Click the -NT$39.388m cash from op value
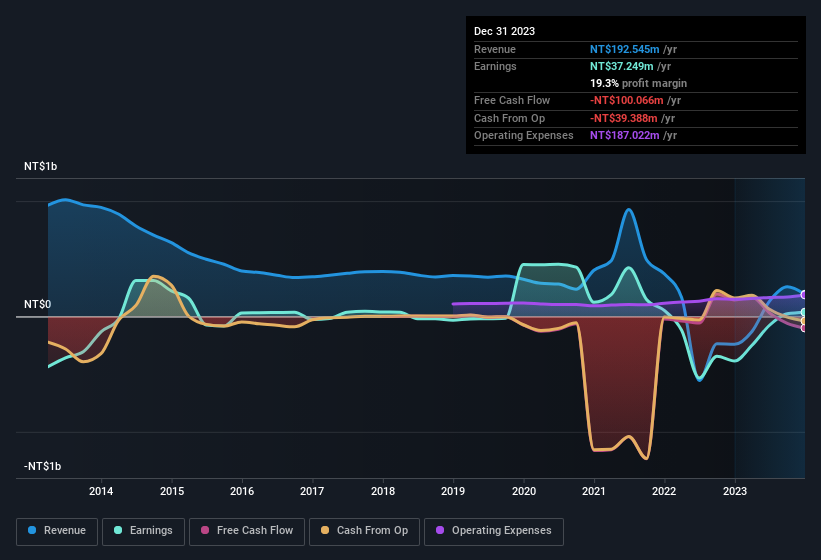This screenshot has height=560, width=821. pyautogui.click(x=624, y=118)
